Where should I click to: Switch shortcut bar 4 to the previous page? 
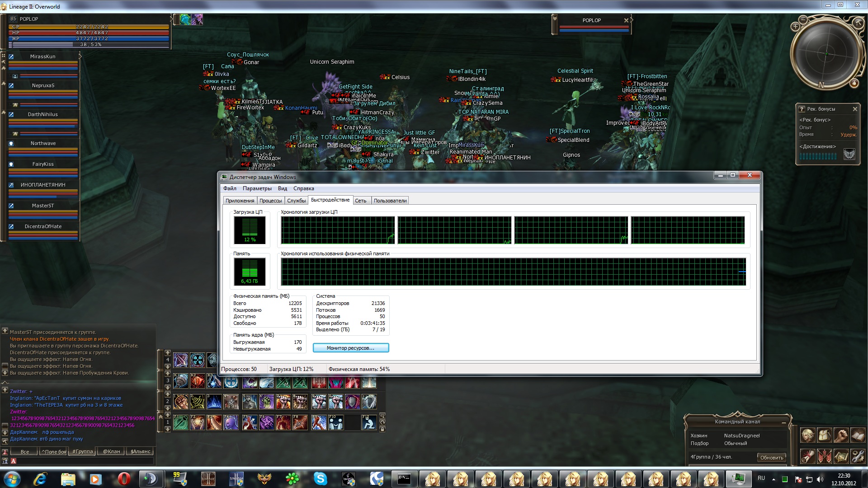pos(168,353)
